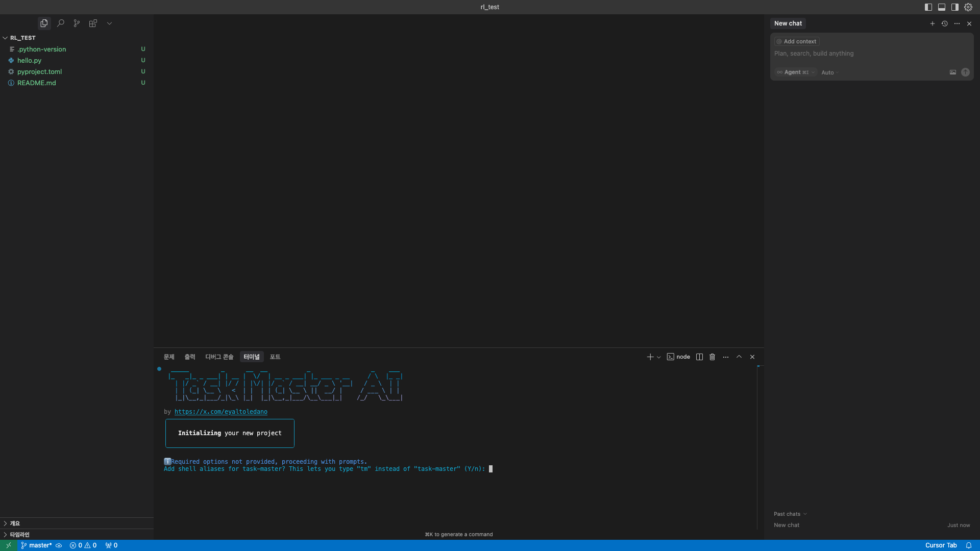This screenshot has width=980, height=551.
Task: Expand the additional views chevron
Action: click(x=109, y=23)
